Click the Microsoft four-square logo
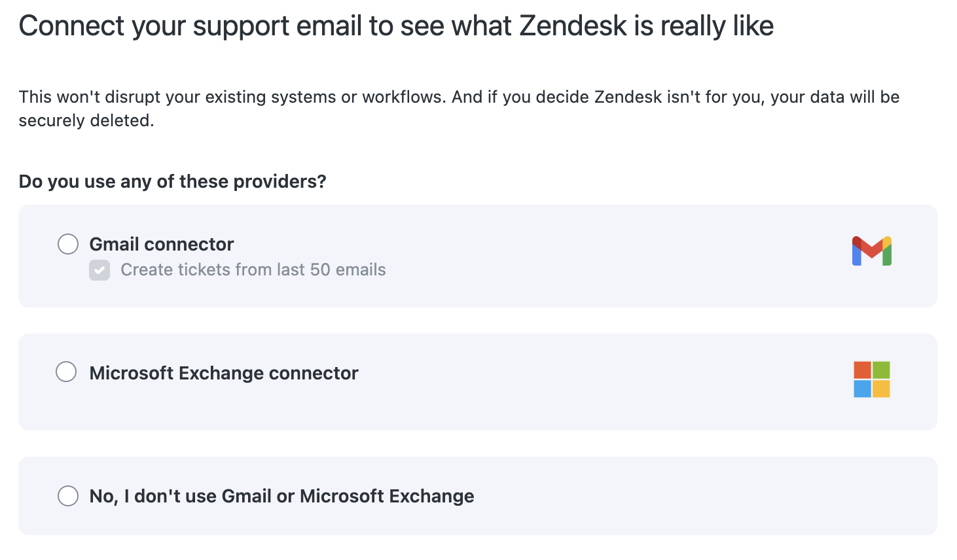The width and height of the screenshot is (957, 560). [872, 379]
